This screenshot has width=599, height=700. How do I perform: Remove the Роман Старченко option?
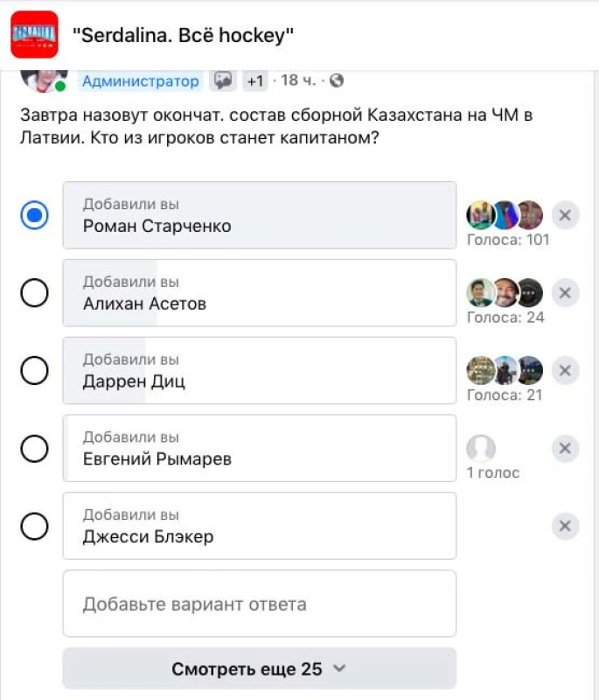(565, 215)
